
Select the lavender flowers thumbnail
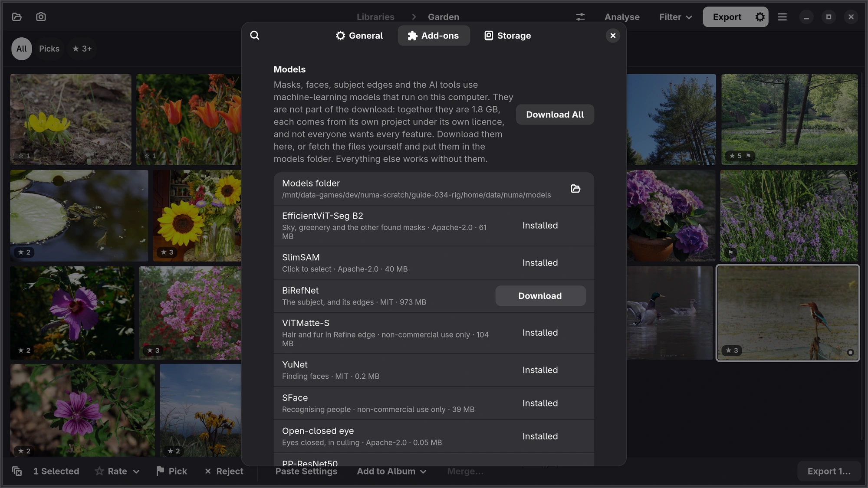click(x=789, y=216)
